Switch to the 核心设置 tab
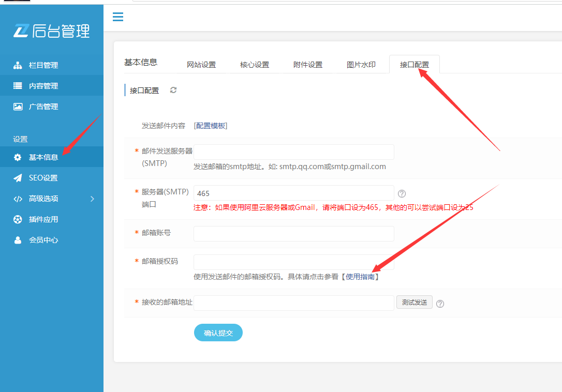This screenshot has height=392, width=562. click(255, 65)
